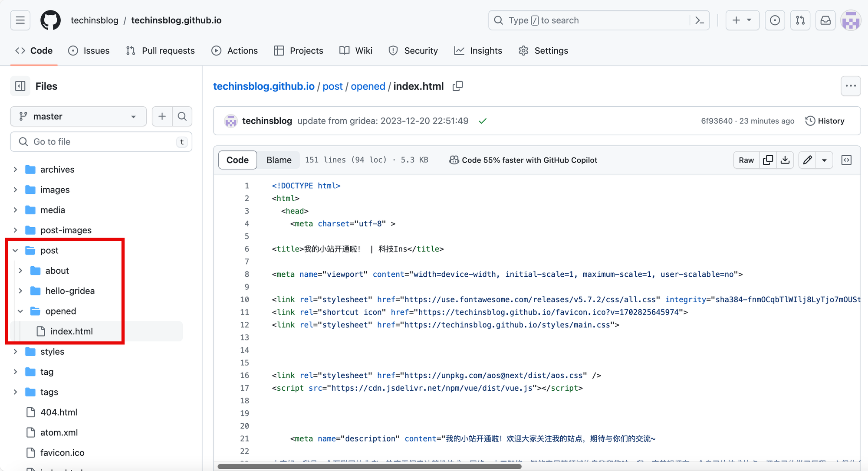This screenshot has width=868, height=471.
Task: Open the notifications inbox icon
Action: pyautogui.click(x=825, y=20)
